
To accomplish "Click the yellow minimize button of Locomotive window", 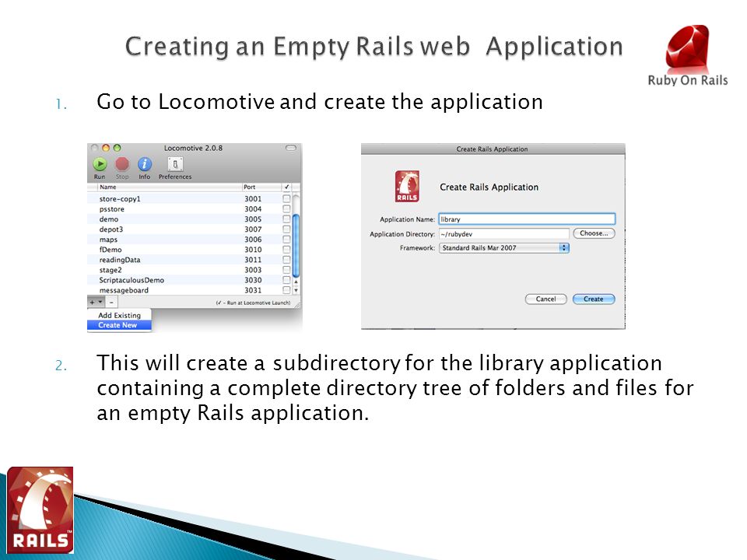I will tap(106, 148).
